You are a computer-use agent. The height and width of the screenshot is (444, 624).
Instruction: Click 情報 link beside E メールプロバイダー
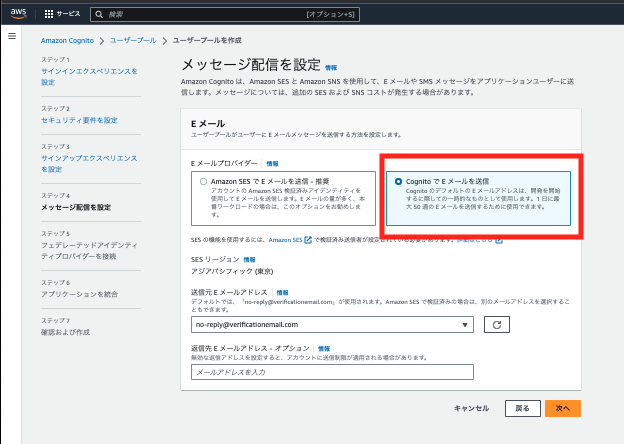(272, 164)
